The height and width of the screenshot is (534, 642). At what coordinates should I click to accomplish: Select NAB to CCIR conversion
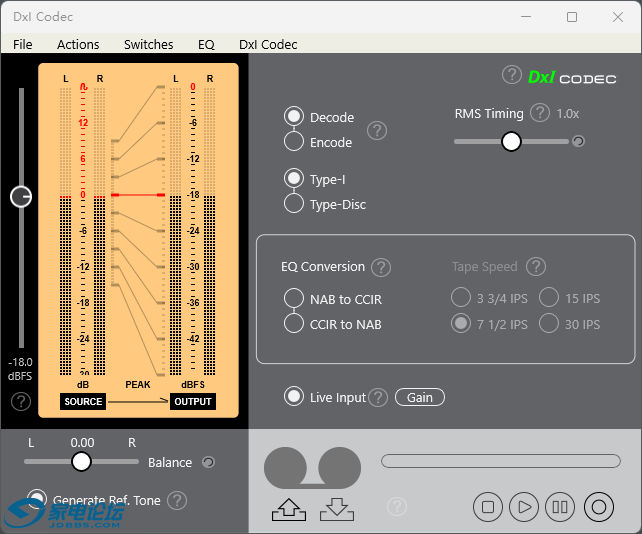coord(294,298)
